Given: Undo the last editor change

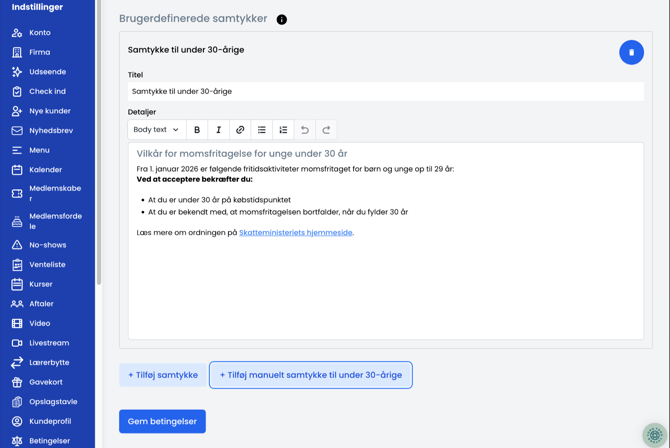Looking at the screenshot, I should [x=305, y=130].
